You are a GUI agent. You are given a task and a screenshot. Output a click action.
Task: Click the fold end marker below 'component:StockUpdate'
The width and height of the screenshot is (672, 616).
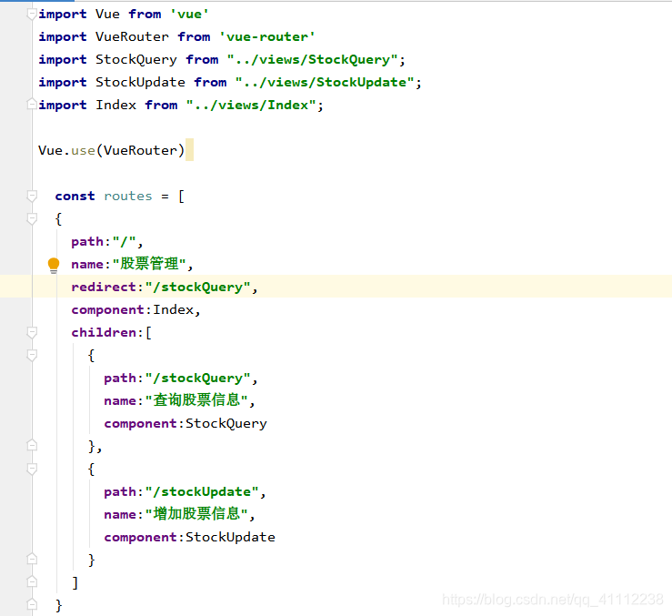click(32, 559)
